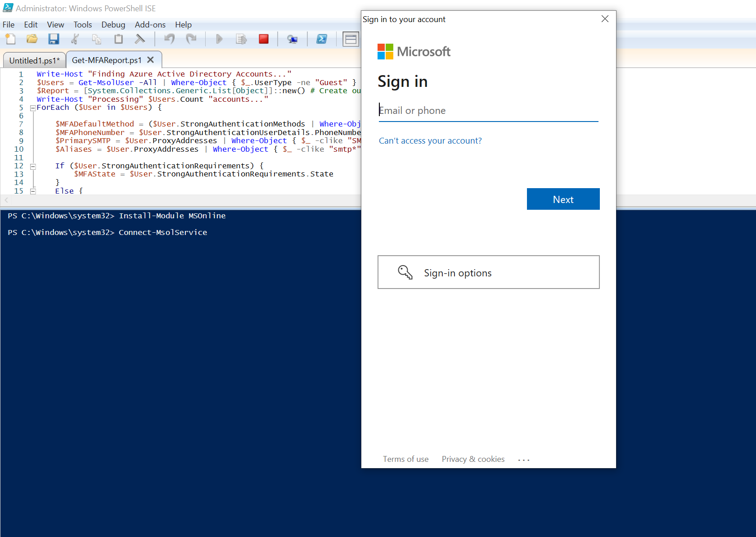Image resolution: width=756 pixels, height=537 pixels.
Task: Open the Privacy & cookies link
Action: 473,459
